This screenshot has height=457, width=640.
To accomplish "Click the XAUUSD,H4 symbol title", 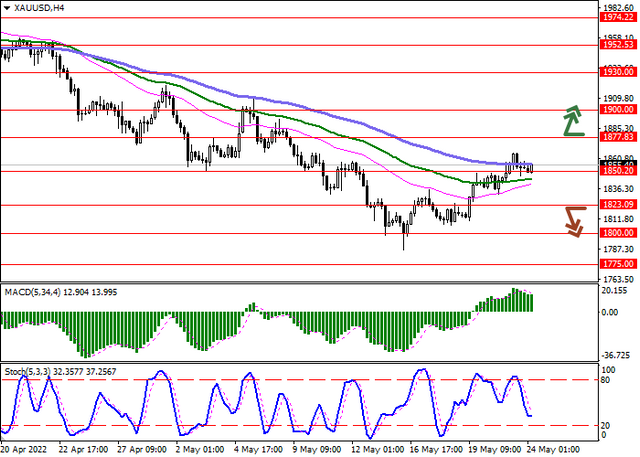I will (39, 8).
